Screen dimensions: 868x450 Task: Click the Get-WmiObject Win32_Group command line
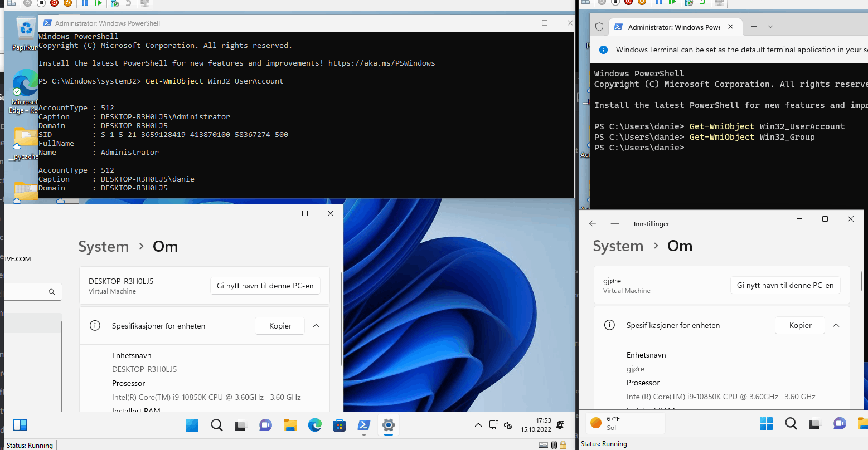point(752,137)
